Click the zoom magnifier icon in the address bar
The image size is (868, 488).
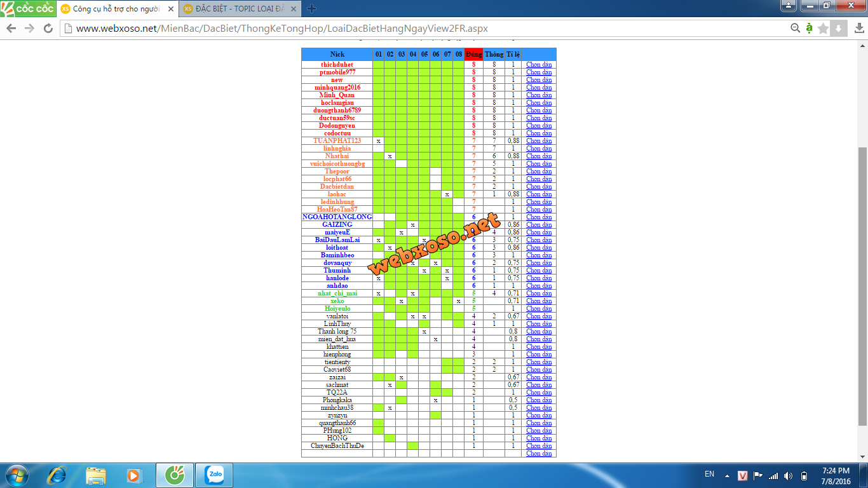795,29
